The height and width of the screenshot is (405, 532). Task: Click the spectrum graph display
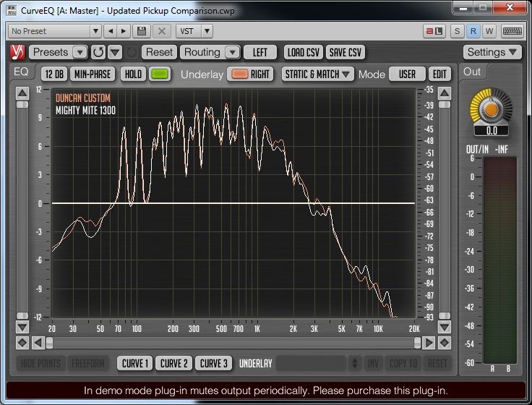(233, 203)
